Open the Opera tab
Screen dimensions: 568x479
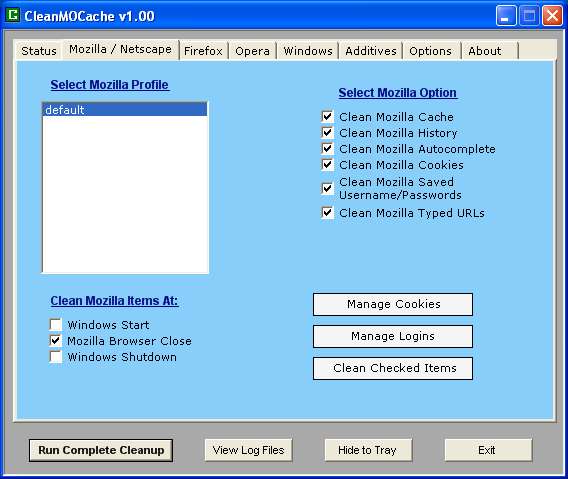[252, 51]
